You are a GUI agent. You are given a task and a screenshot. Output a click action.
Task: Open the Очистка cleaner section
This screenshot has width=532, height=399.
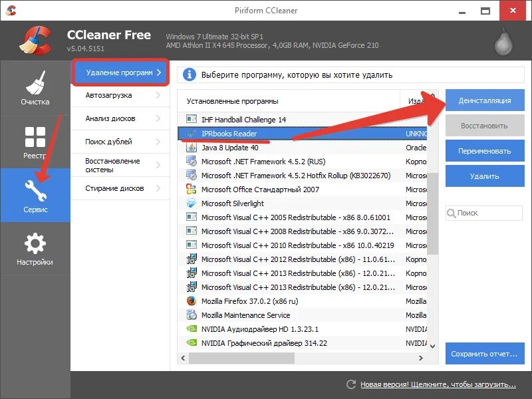tap(35, 88)
